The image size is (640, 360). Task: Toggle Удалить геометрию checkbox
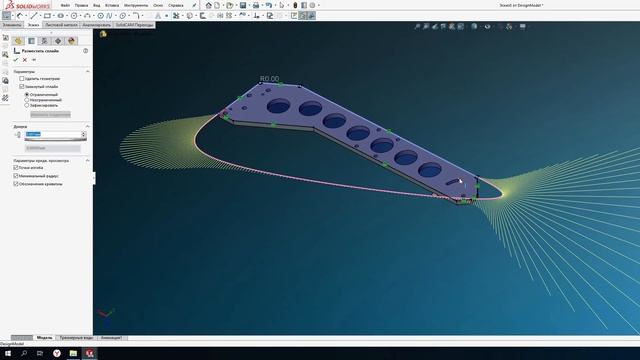click(22, 78)
